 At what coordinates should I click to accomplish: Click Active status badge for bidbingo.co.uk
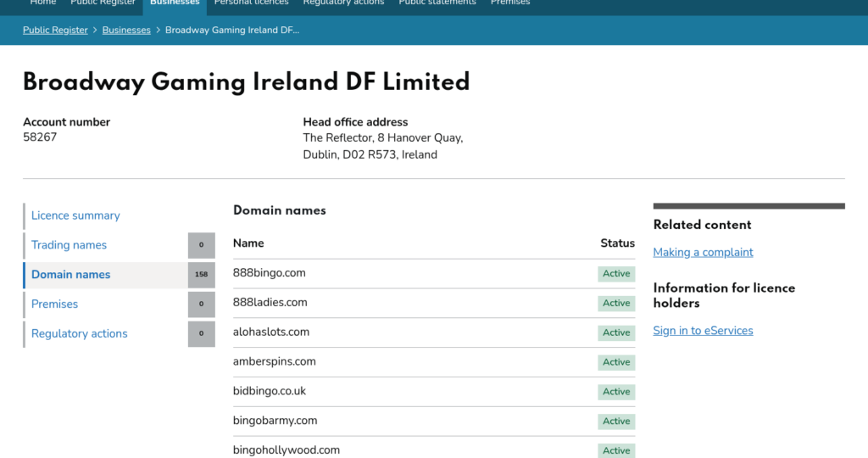(616, 392)
